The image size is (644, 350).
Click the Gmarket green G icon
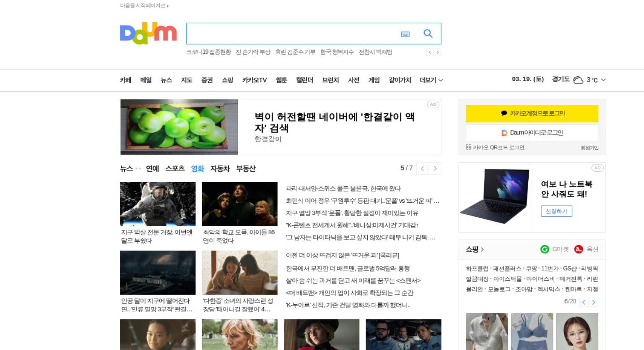(545, 249)
